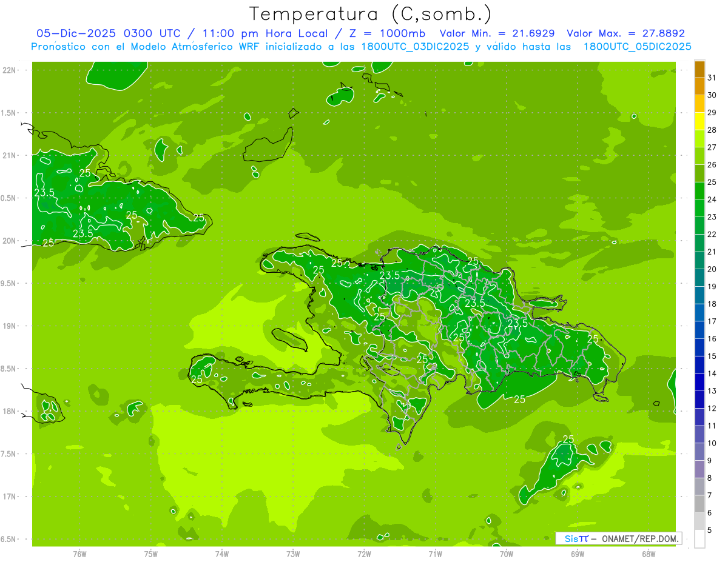The height and width of the screenshot is (562, 728).
Task: Click the '9.5N' latitude axis label
Action: [9, 283]
